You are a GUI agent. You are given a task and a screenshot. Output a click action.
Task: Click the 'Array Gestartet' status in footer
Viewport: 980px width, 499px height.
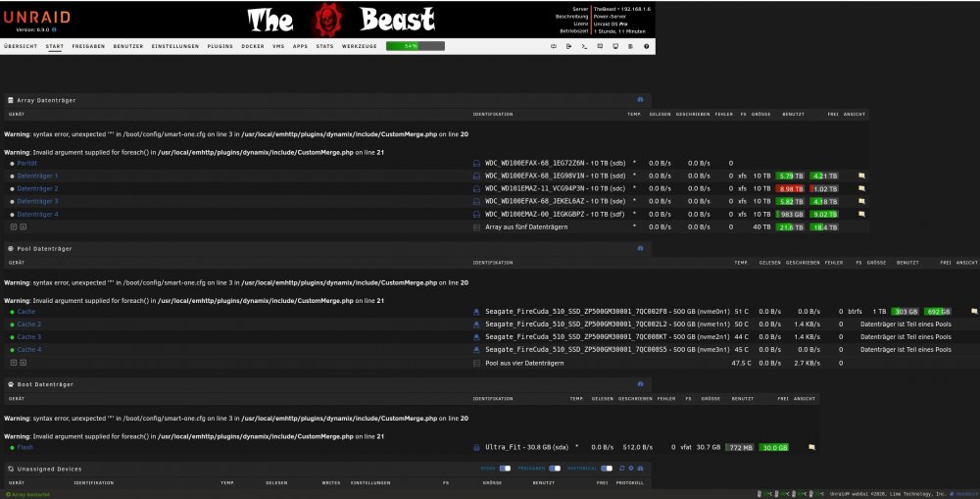tap(27, 495)
